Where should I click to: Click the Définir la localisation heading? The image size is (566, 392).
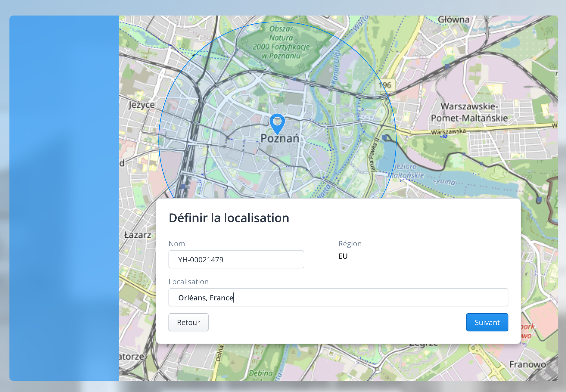[229, 218]
